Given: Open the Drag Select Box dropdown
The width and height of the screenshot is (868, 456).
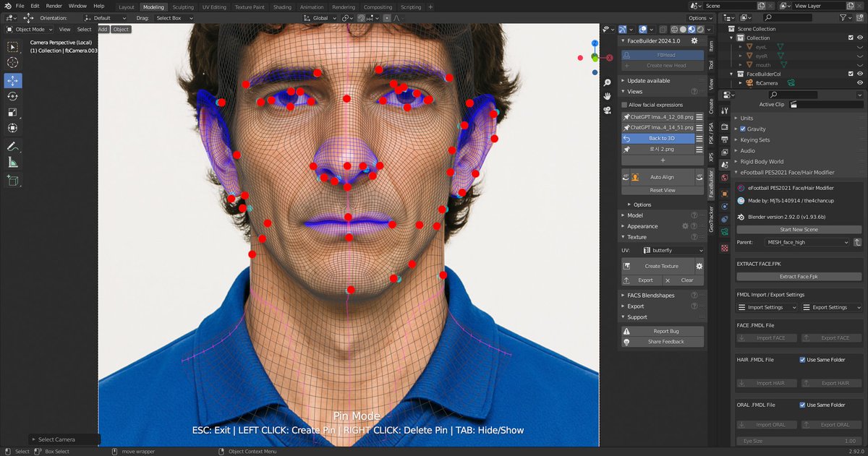Looking at the screenshot, I should (175, 17).
